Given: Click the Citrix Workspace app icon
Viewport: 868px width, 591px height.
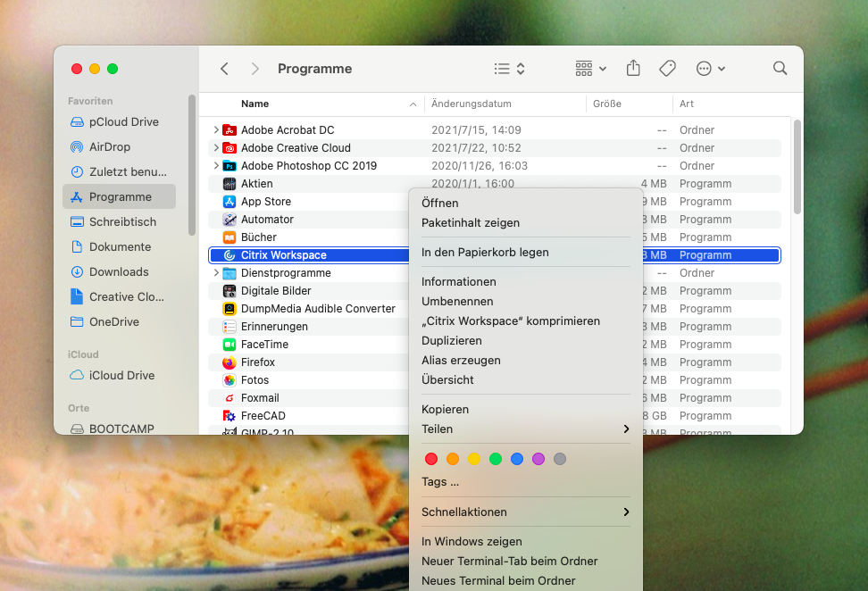Looking at the screenshot, I should pos(230,255).
